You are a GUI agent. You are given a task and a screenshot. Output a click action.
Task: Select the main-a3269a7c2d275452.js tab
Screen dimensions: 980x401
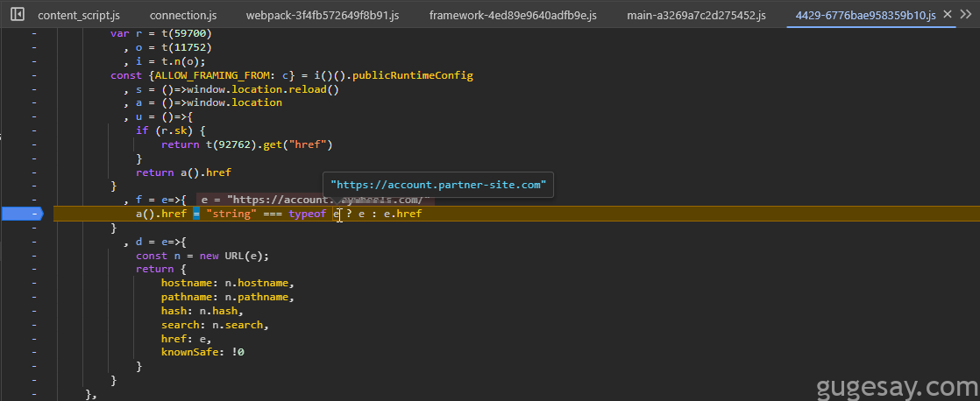pyautogui.click(x=696, y=15)
